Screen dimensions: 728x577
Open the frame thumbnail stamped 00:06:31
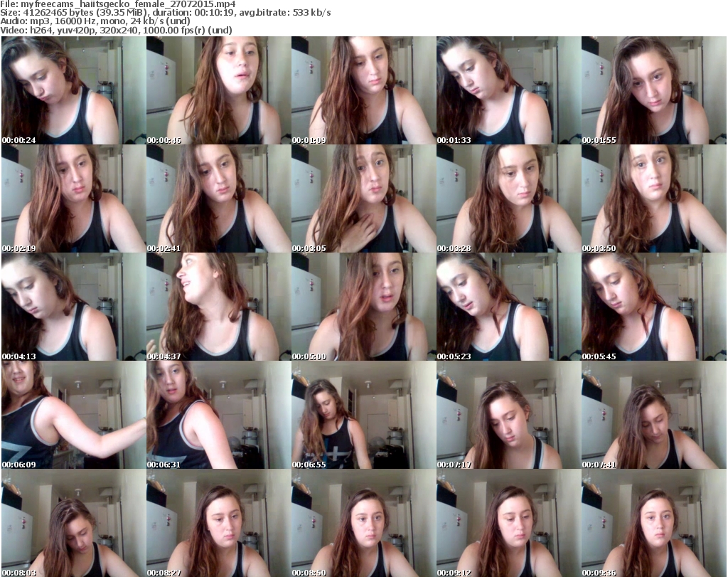(x=219, y=415)
